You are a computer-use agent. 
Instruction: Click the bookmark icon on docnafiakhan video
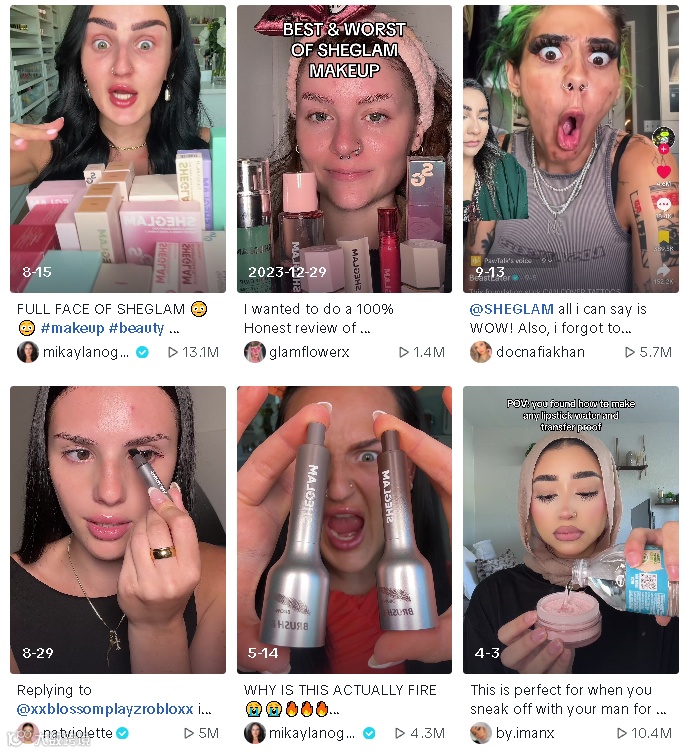(663, 237)
